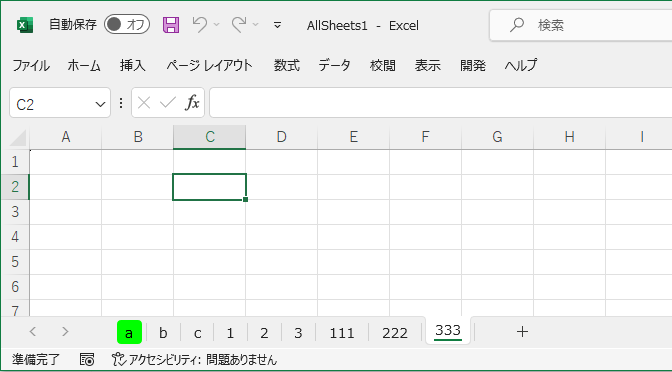Switch to sheet tab b
Image resolution: width=672 pixels, height=372 pixels.
tap(163, 333)
